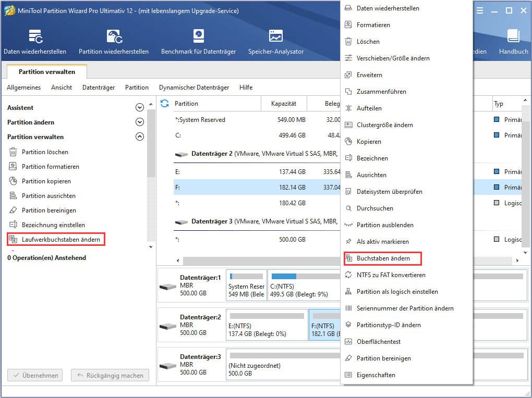
Task: Open the Ansicht menu
Action: (62, 88)
